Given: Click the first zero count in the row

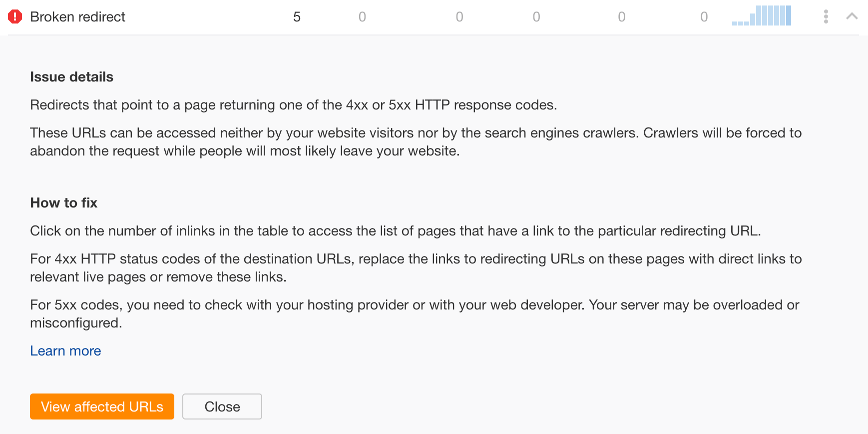Looking at the screenshot, I should pos(362,16).
